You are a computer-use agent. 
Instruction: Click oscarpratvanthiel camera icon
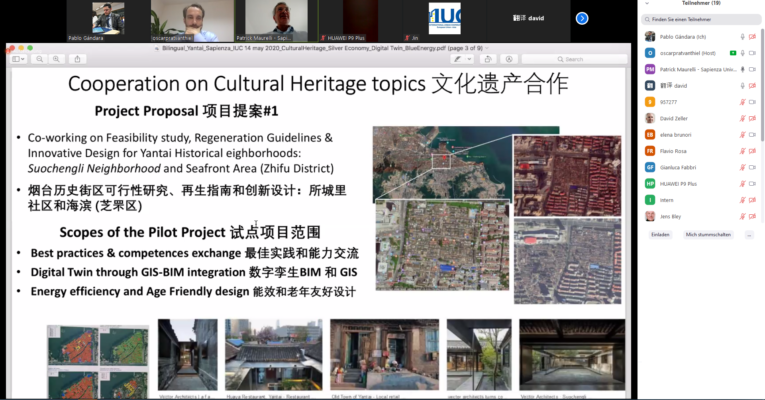click(752, 53)
